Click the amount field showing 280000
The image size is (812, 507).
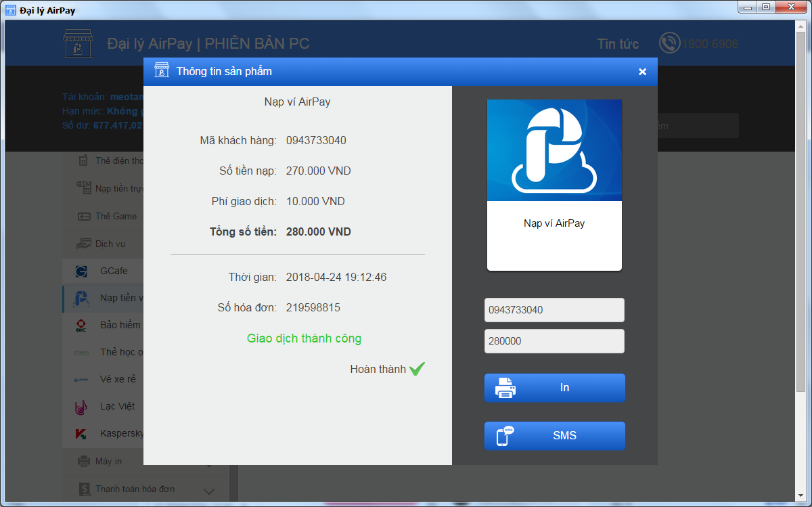pyautogui.click(x=554, y=341)
